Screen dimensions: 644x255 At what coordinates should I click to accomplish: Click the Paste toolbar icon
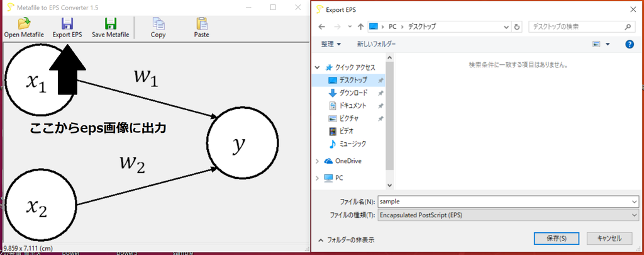tap(201, 28)
